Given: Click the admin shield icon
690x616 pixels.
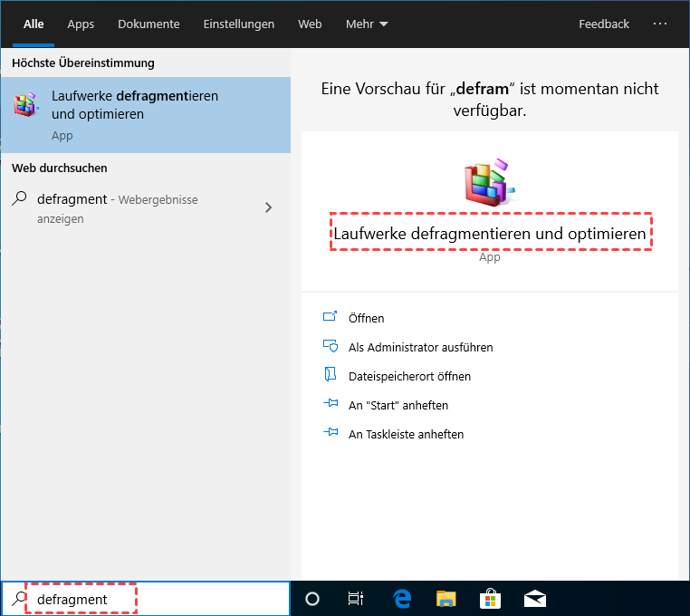Looking at the screenshot, I should pyautogui.click(x=330, y=346).
